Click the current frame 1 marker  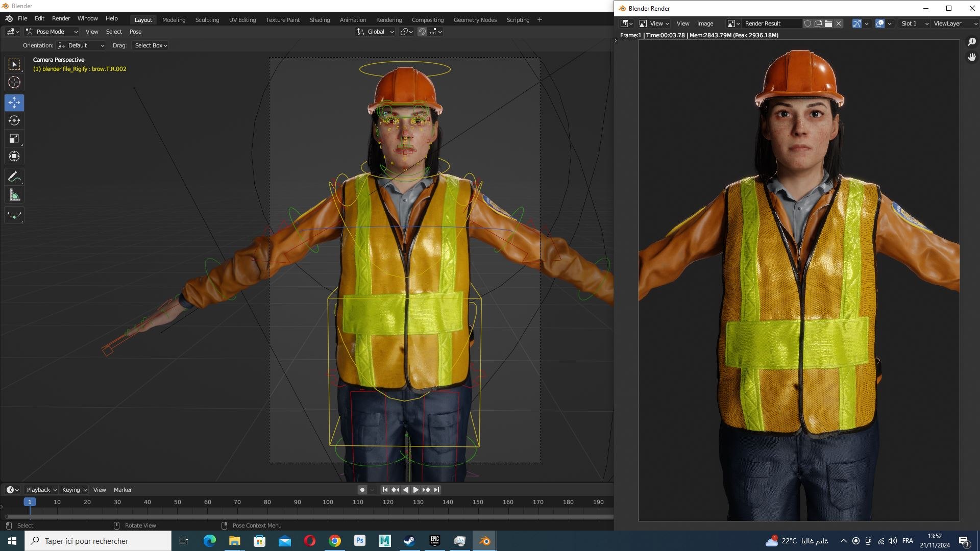point(30,502)
